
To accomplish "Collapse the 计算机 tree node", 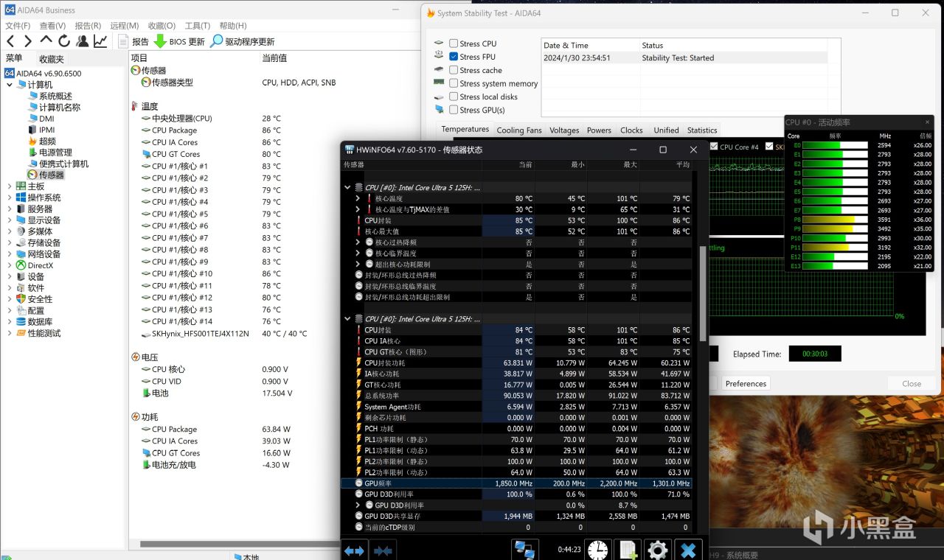I will click(x=10, y=85).
